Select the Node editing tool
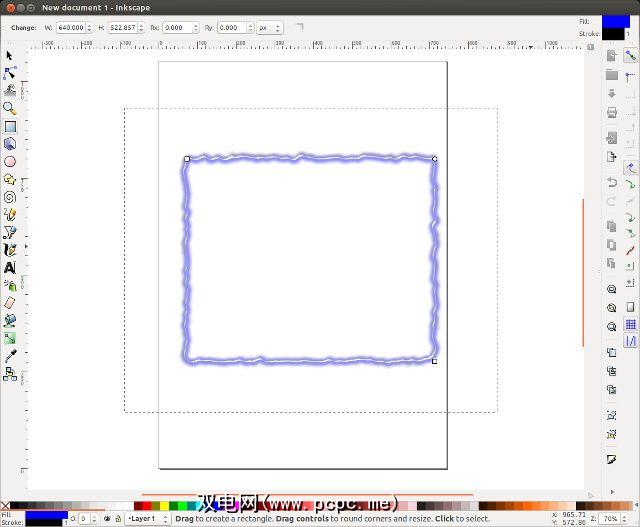The width and height of the screenshot is (640, 527). [10, 73]
